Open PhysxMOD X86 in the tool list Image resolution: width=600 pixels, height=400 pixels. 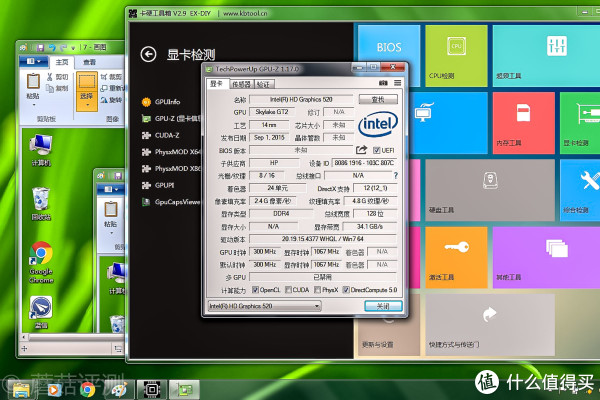click(171, 168)
